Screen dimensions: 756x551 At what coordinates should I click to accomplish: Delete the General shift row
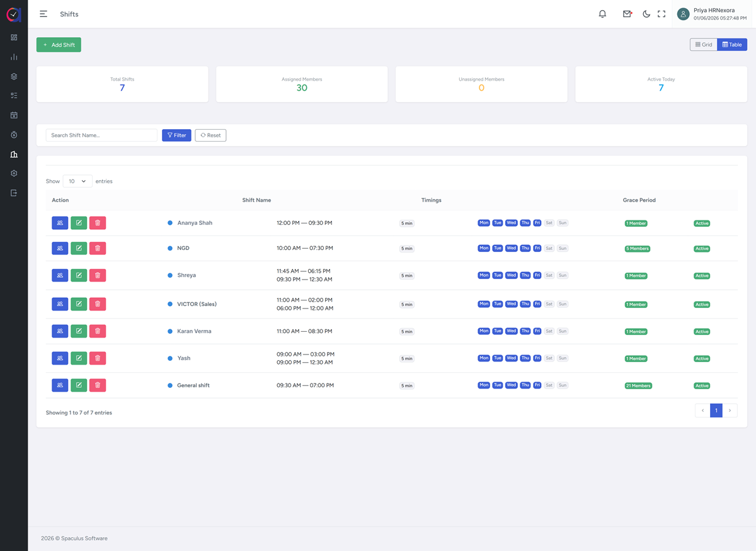[98, 385]
